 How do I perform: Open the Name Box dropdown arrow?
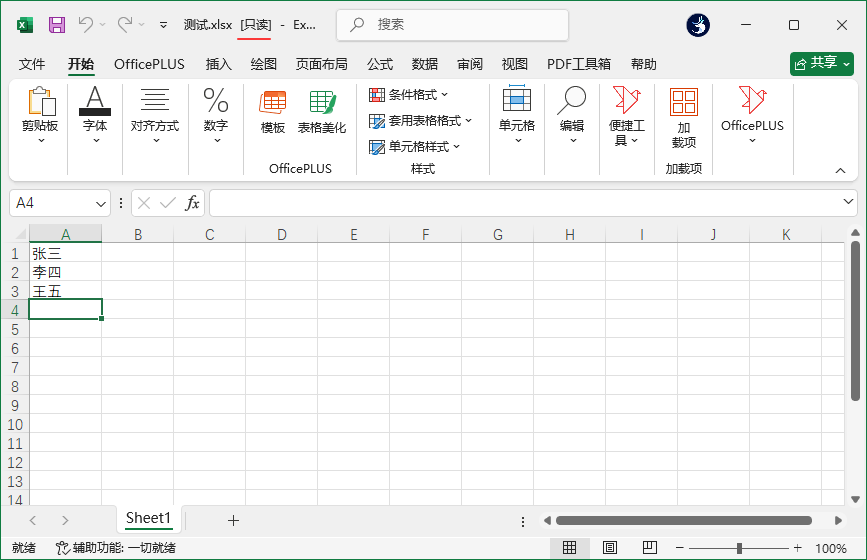click(x=101, y=203)
